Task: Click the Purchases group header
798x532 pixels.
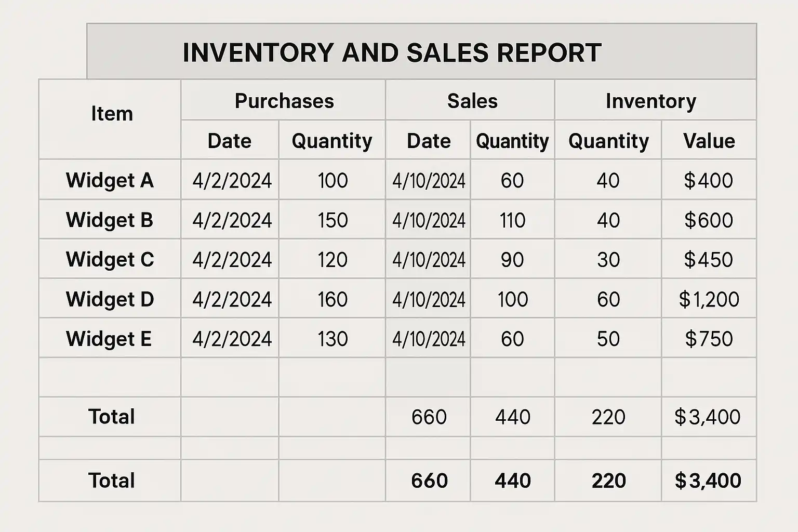Action: click(x=284, y=101)
